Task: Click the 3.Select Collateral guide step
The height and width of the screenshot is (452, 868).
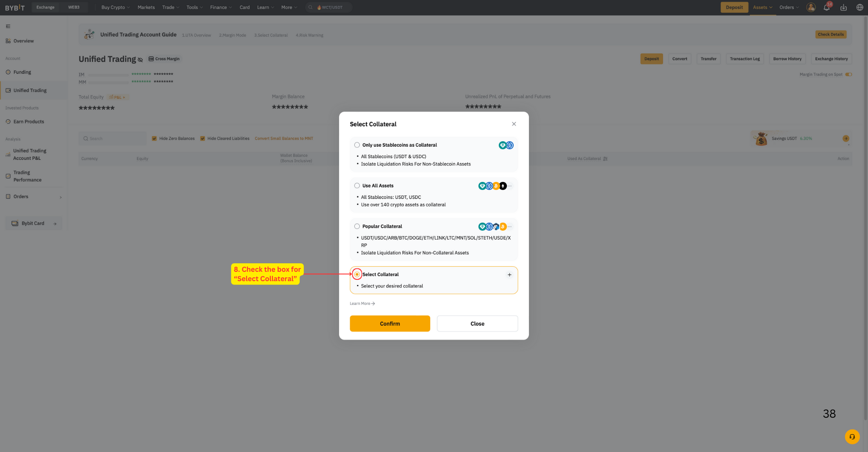Action: click(271, 35)
